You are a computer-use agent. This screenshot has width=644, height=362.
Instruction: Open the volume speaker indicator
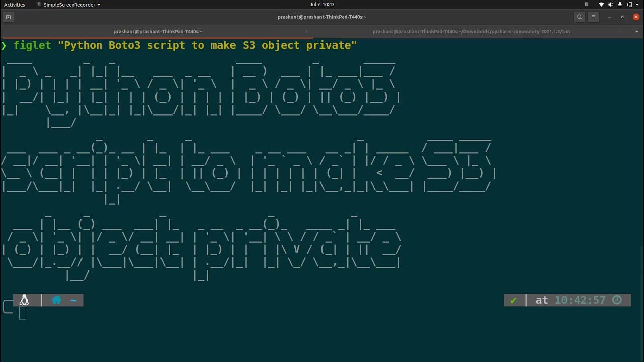click(x=611, y=5)
